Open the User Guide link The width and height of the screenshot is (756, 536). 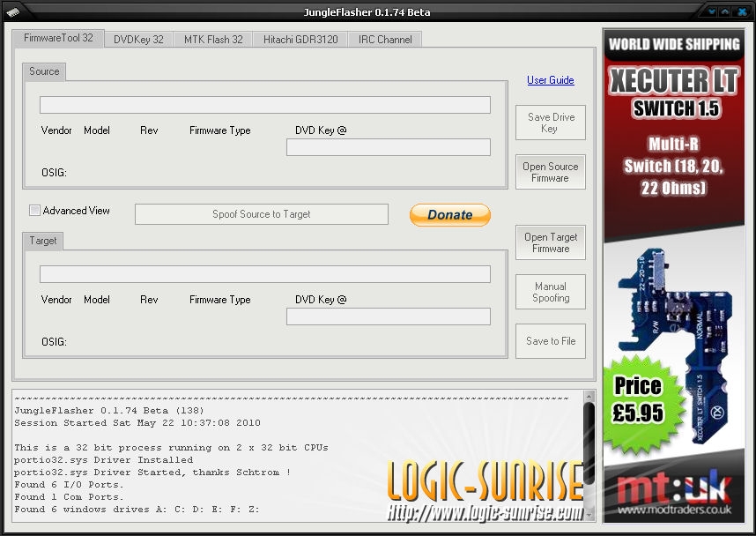tap(550, 80)
